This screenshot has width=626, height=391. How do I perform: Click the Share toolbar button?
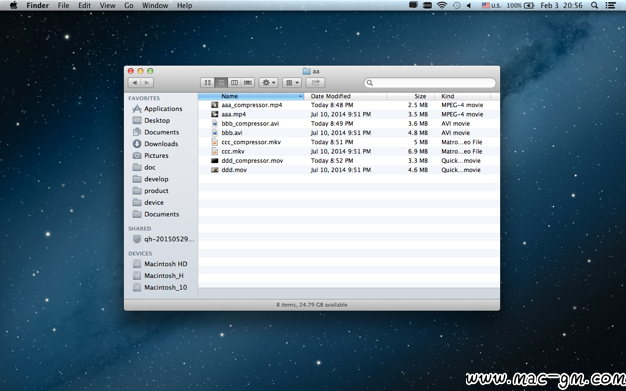coord(315,83)
